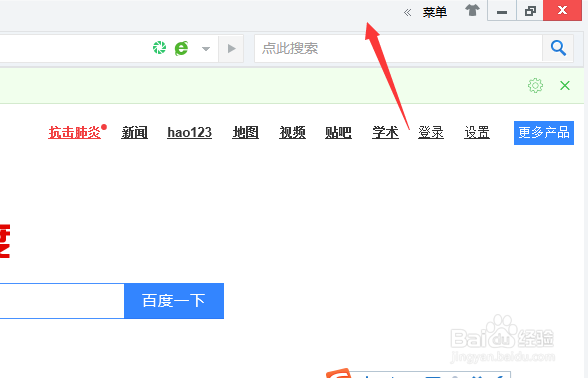Screen dimensions: 588x378
Task: Open the 新闻 link
Action: tap(134, 132)
